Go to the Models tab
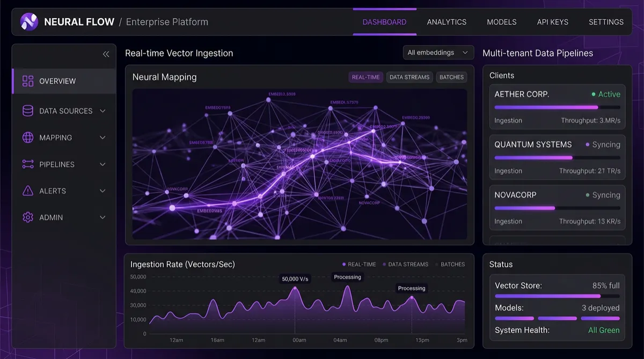Image resolution: width=644 pixels, height=359 pixels. point(502,22)
